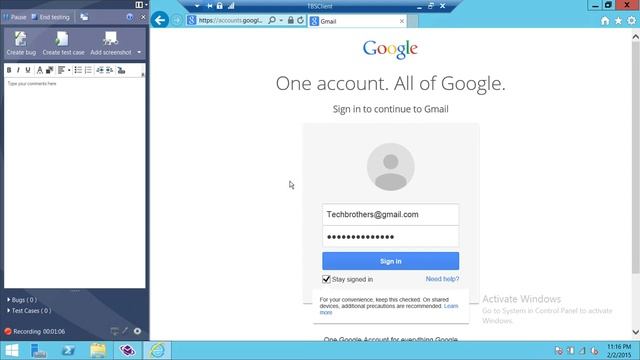Toggle underline in comments editor
The width and height of the screenshot is (640, 360).
(28, 70)
